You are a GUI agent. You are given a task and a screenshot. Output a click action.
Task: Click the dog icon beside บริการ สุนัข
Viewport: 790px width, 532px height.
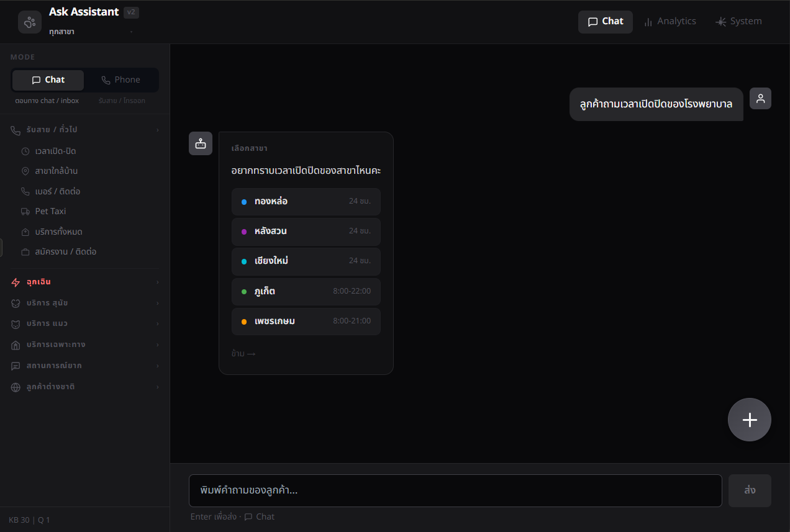(x=15, y=303)
